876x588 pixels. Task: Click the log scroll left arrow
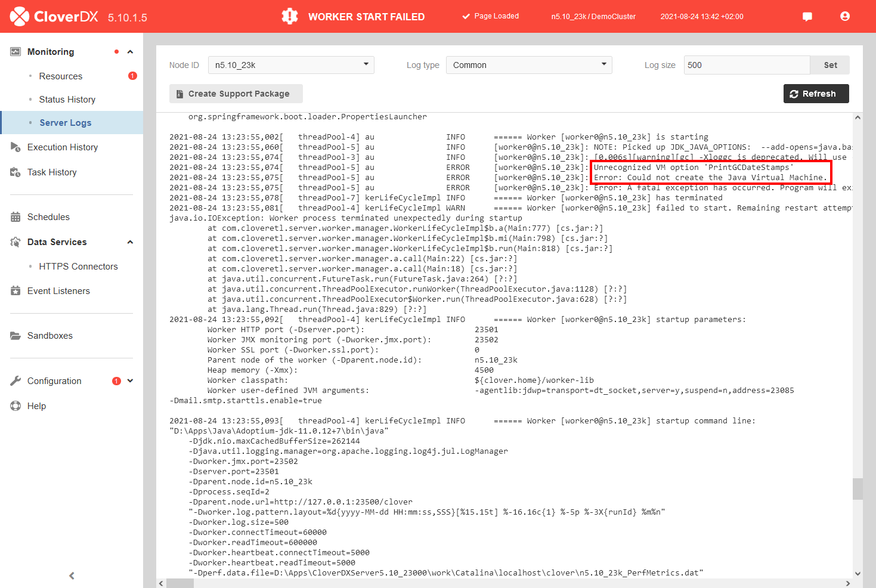point(161,583)
